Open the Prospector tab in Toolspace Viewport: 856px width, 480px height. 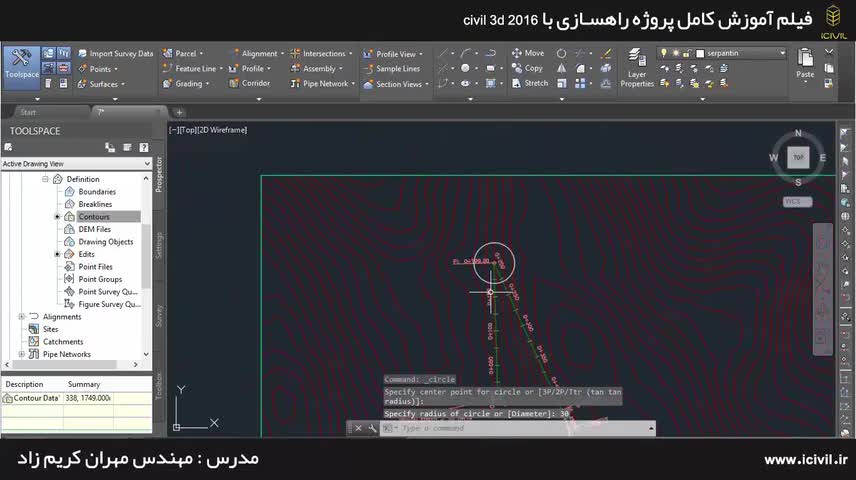(159, 174)
